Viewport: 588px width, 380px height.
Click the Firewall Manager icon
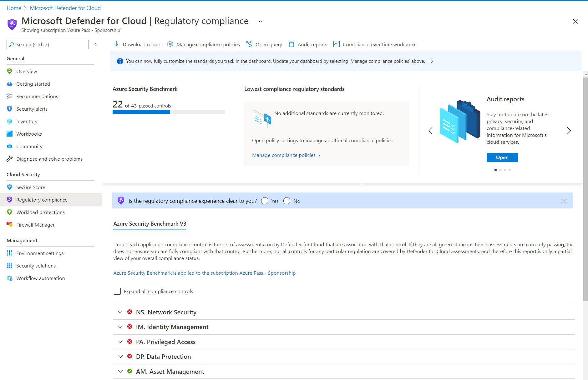(10, 225)
